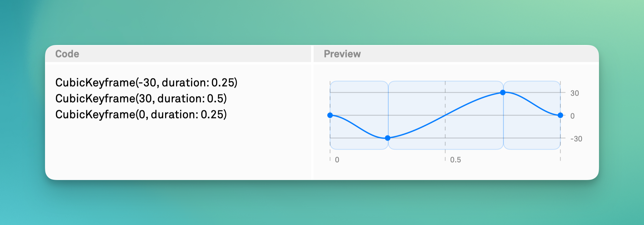The height and width of the screenshot is (225, 644).
Task: Select the starting keyframe point at value 0
Action: coord(330,115)
